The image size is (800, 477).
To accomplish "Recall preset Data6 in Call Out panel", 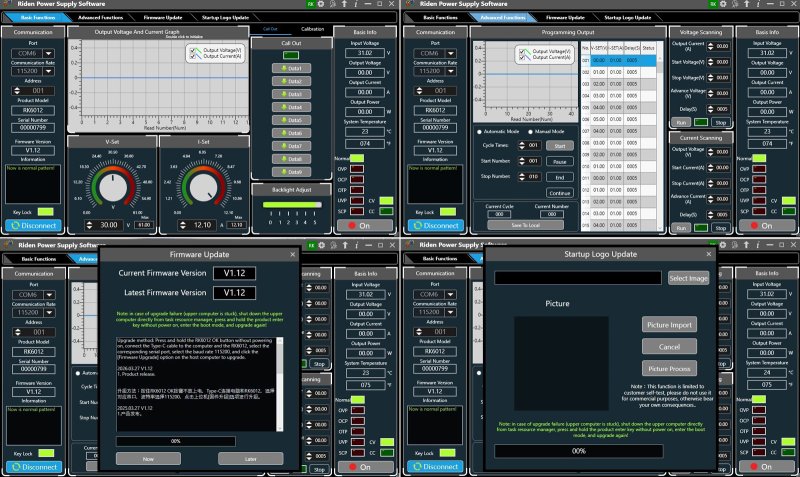I will [291, 133].
